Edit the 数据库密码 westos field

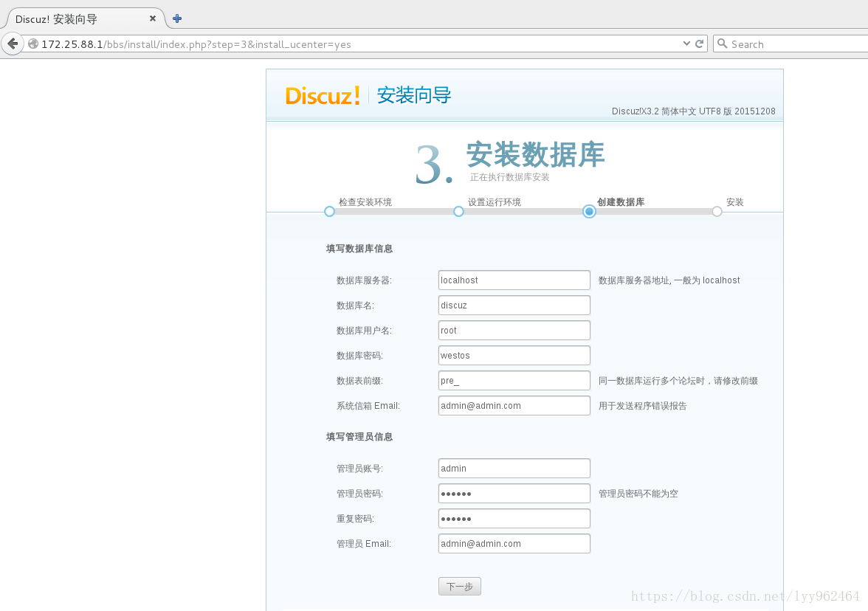coord(514,356)
